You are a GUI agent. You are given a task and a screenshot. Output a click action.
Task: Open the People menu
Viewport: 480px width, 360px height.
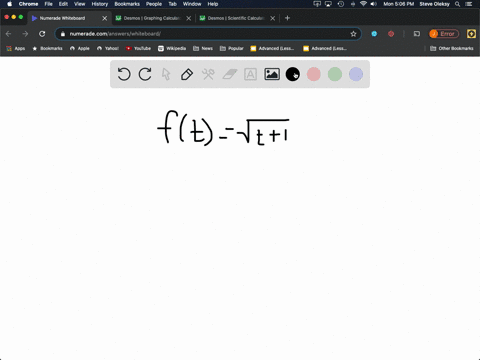tap(154, 4)
